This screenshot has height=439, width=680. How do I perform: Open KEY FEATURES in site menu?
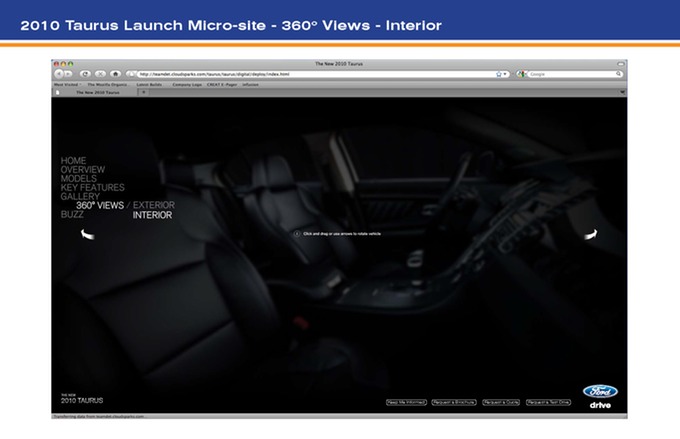click(x=92, y=187)
